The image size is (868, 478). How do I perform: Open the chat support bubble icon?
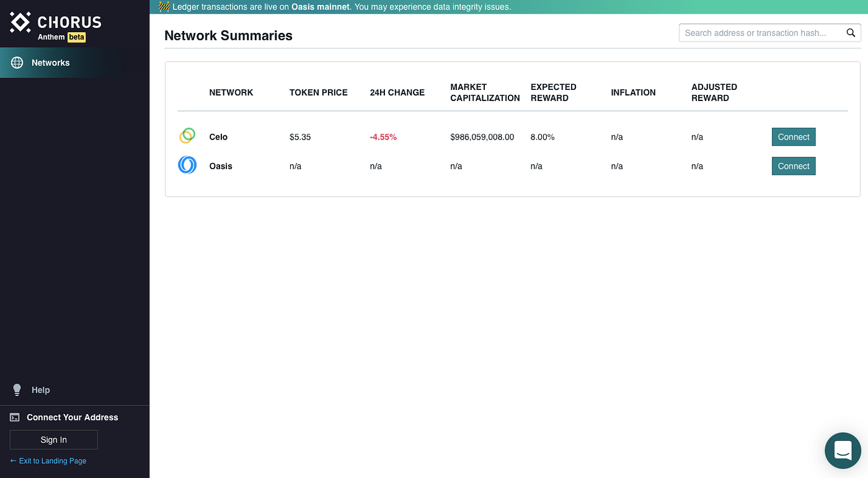(x=843, y=451)
